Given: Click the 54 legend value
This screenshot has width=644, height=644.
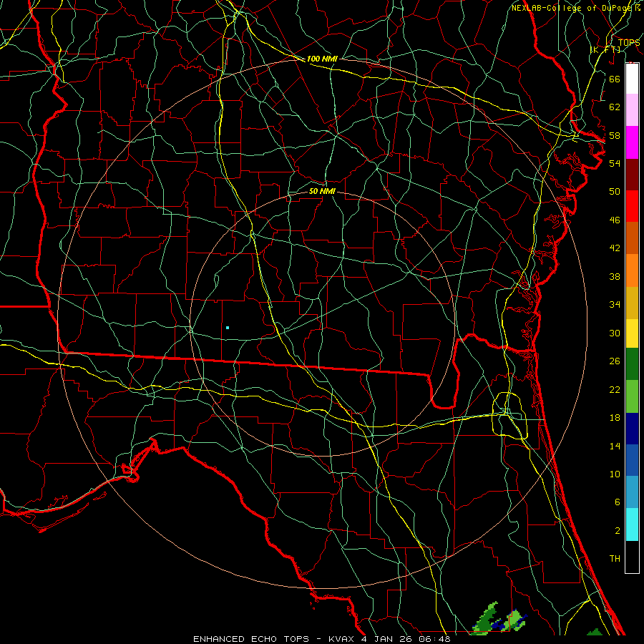Looking at the screenshot, I should (x=615, y=163).
